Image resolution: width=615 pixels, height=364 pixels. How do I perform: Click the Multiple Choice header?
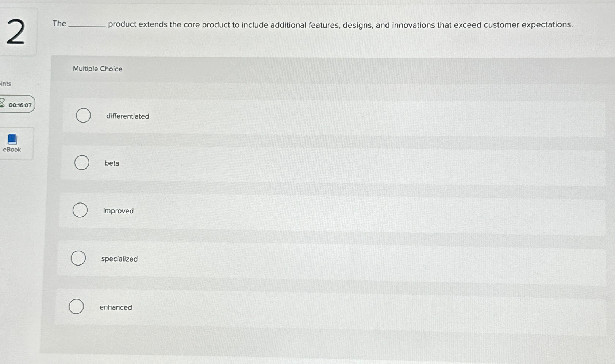coord(98,69)
